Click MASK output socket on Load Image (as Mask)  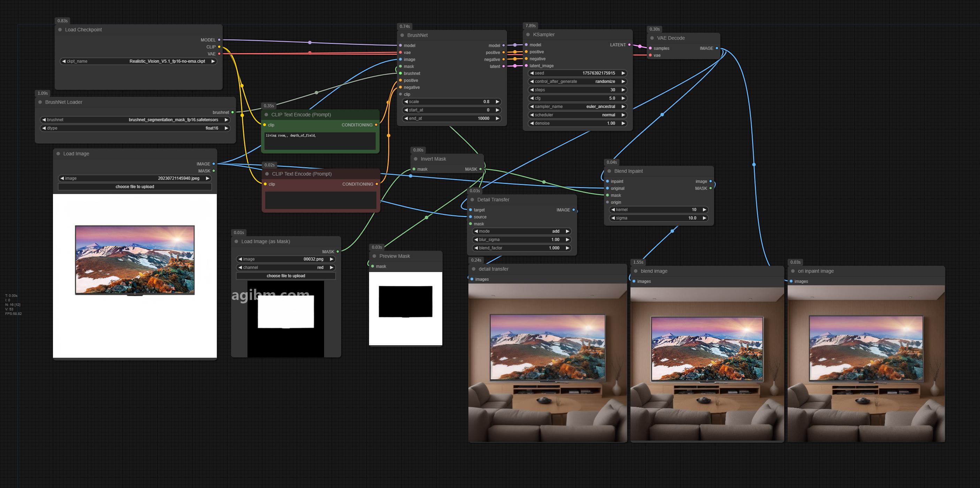coord(338,252)
